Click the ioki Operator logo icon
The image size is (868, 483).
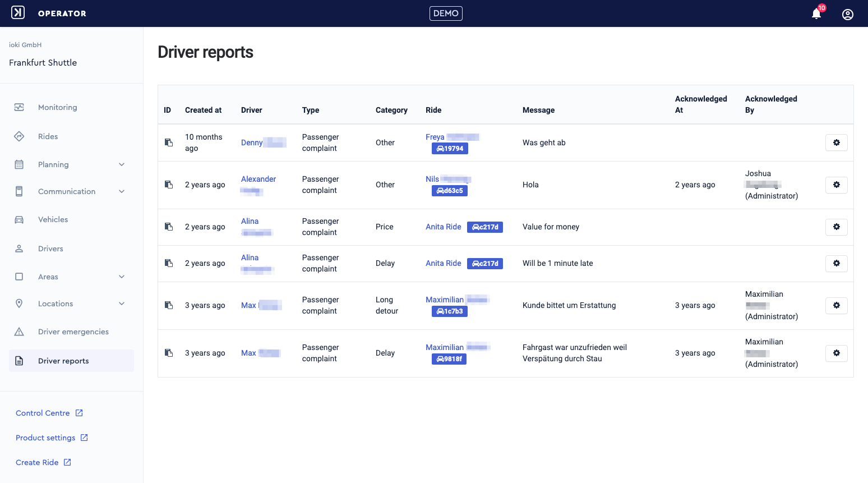pos(18,13)
